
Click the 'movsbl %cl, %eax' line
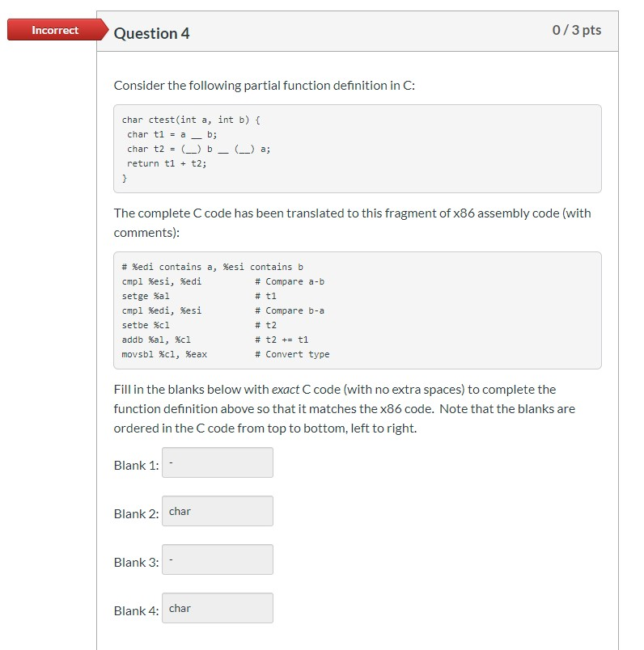[164, 354]
